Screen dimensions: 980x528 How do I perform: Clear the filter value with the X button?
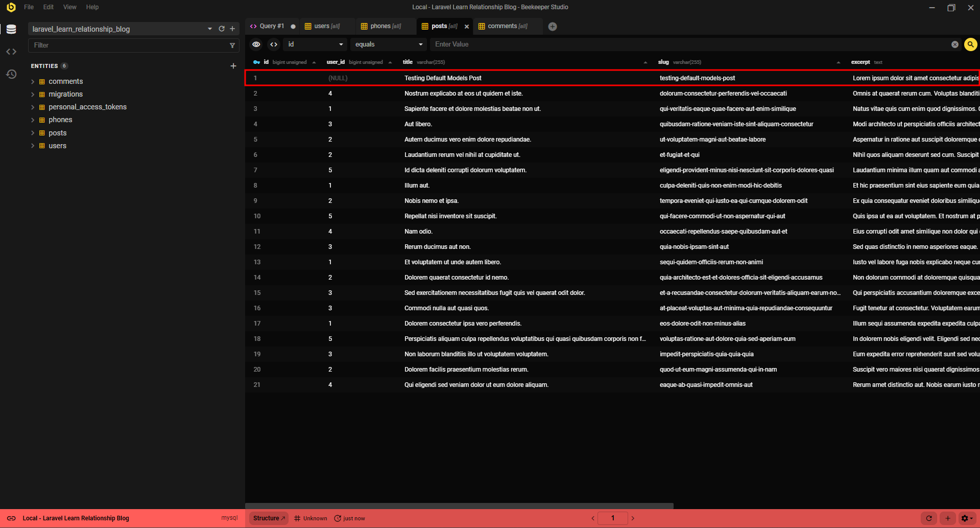pos(954,44)
